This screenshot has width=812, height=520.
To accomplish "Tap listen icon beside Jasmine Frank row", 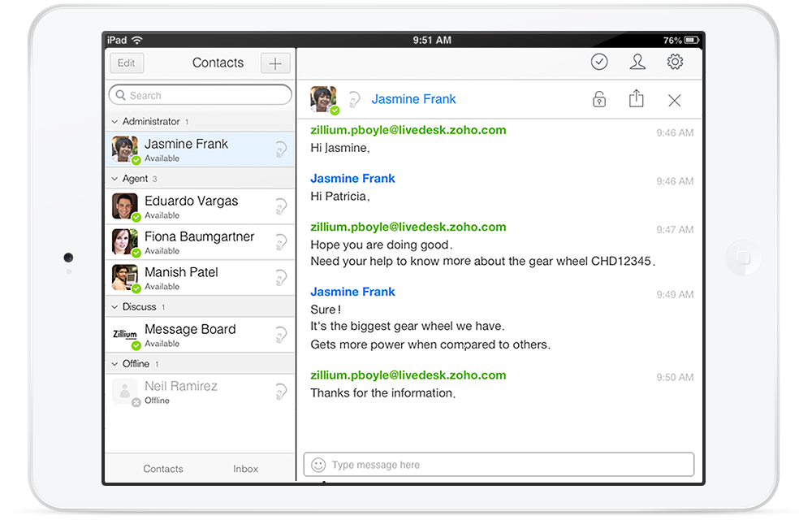I will pyautogui.click(x=281, y=149).
